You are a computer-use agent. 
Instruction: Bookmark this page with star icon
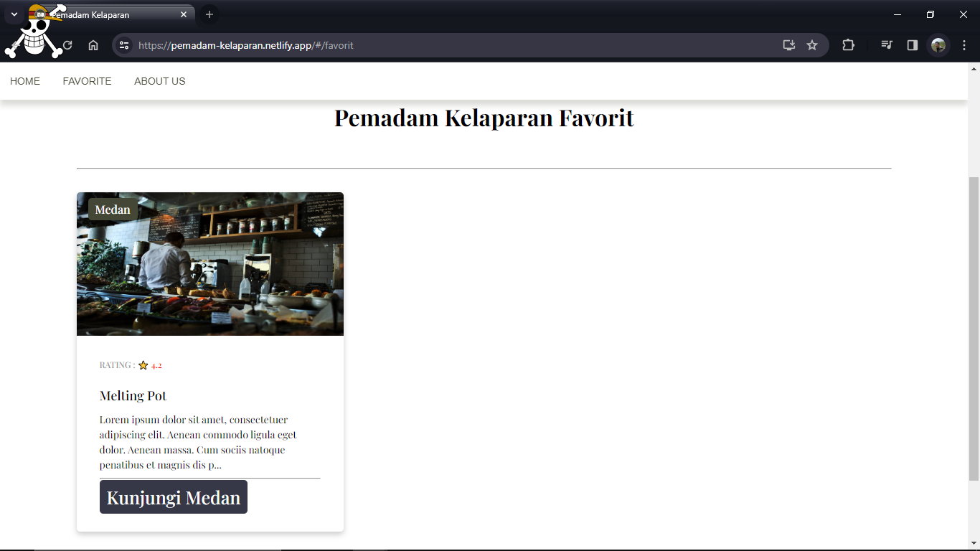(x=812, y=45)
